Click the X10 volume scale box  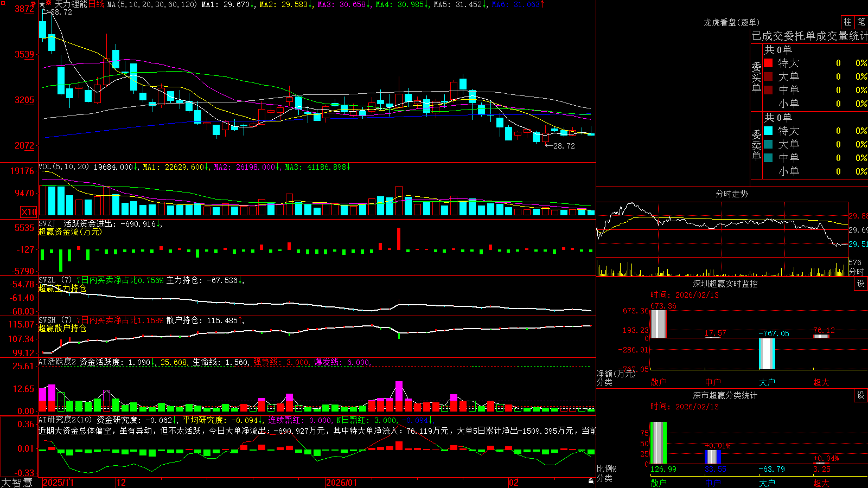tap(29, 212)
